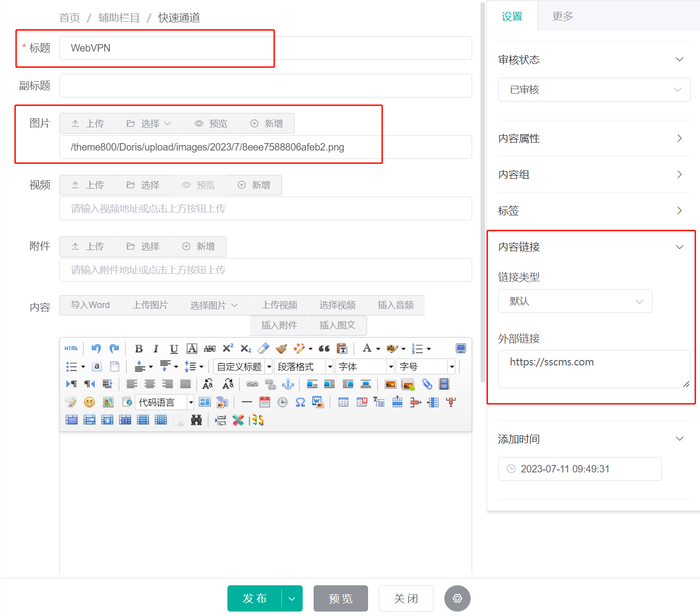
Task: Open the emoji picker in the editor
Action: click(x=89, y=402)
